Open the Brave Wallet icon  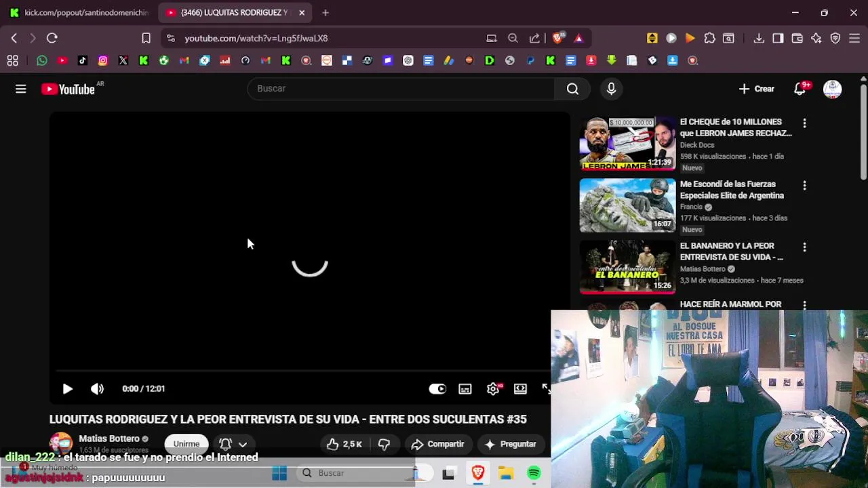(x=797, y=39)
